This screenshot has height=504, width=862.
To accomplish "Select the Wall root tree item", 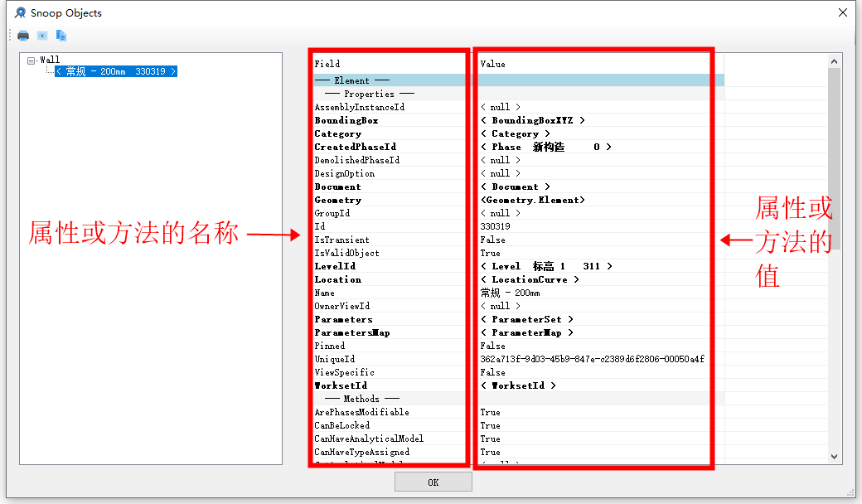I will pyautogui.click(x=50, y=60).
